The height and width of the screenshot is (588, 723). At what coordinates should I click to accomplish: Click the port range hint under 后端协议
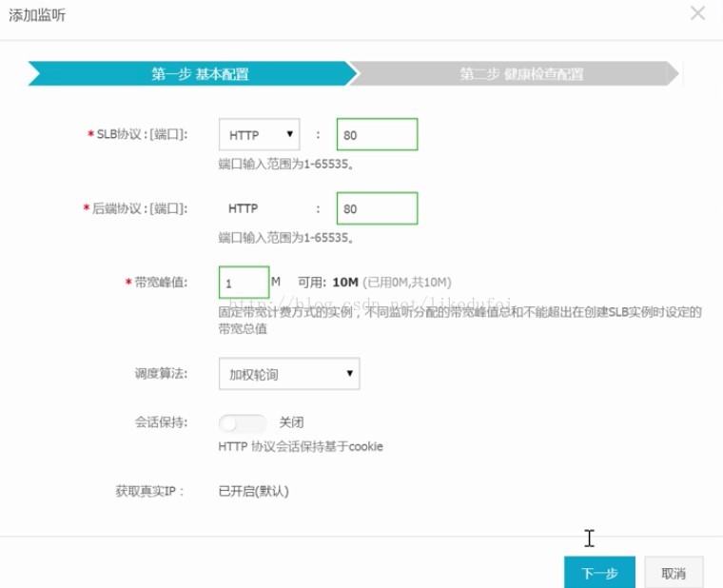pyautogui.click(x=286, y=238)
